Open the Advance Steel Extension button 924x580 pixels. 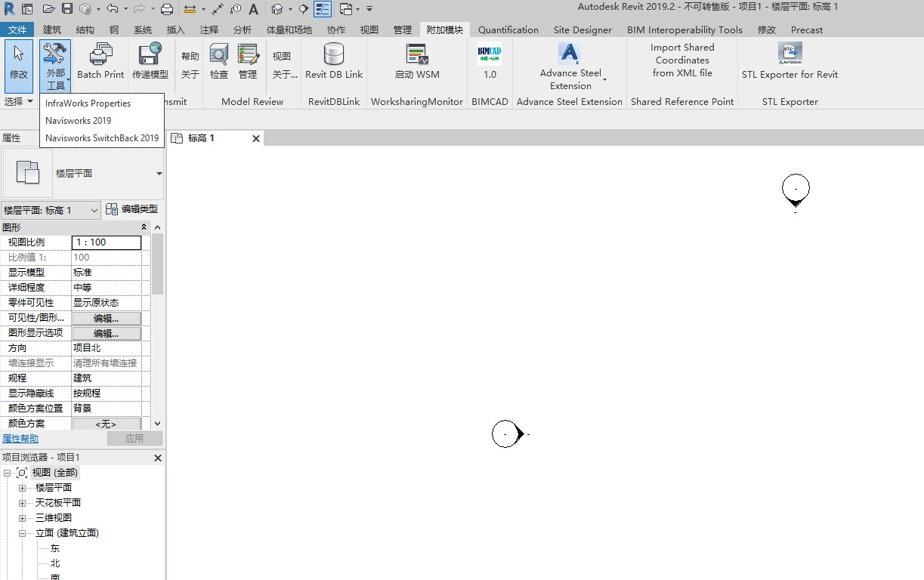pyautogui.click(x=570, y=66)
